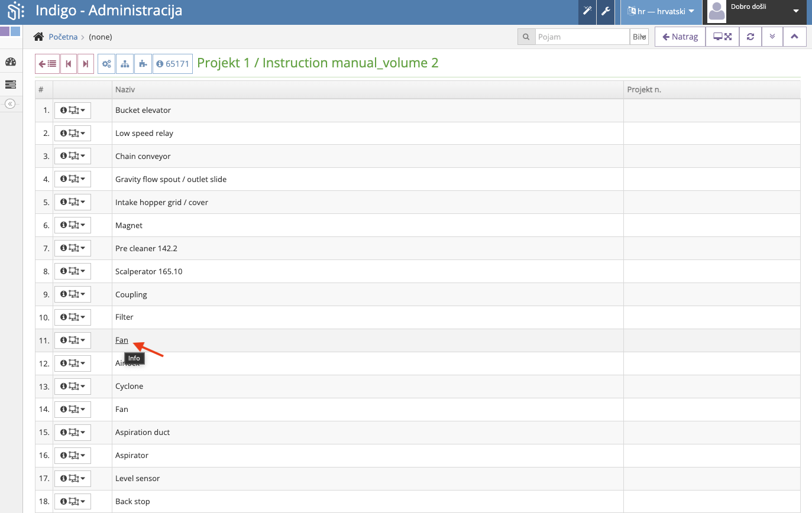This screenshot has height=513, width=812.
Task: Click the refresh icon button
Action: (x=750, y=37)
